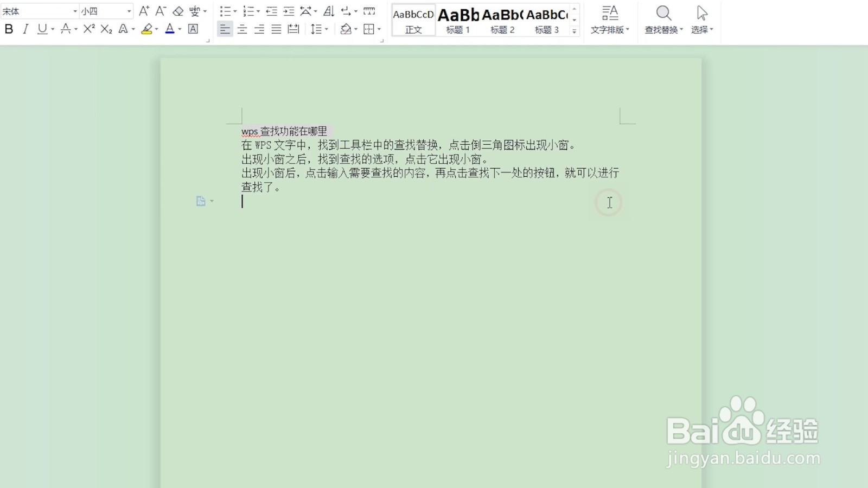868x488 pixels.
Task: Select the 正文 style
Action: pyautogui.click(x=413, y=20)
